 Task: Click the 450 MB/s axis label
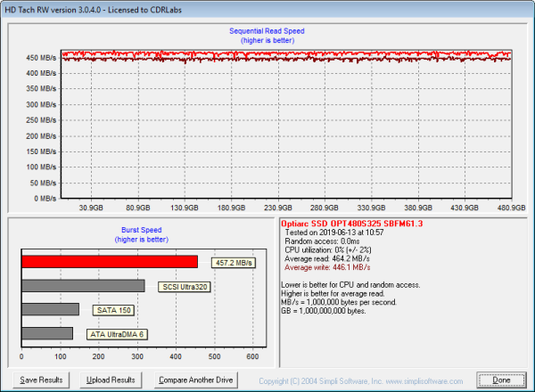41,58
